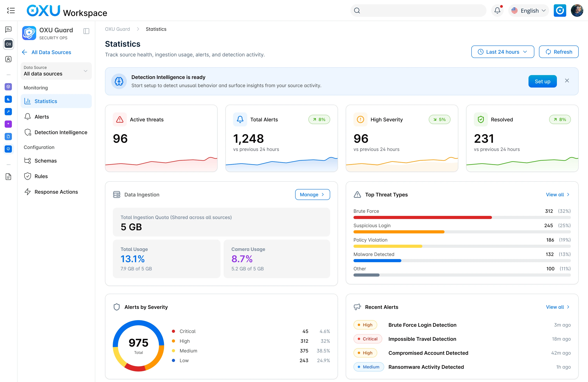Click the Alerts by Severity donut chart
The height and width of the screenshot is (382, 588).
[x=138, y=346]
